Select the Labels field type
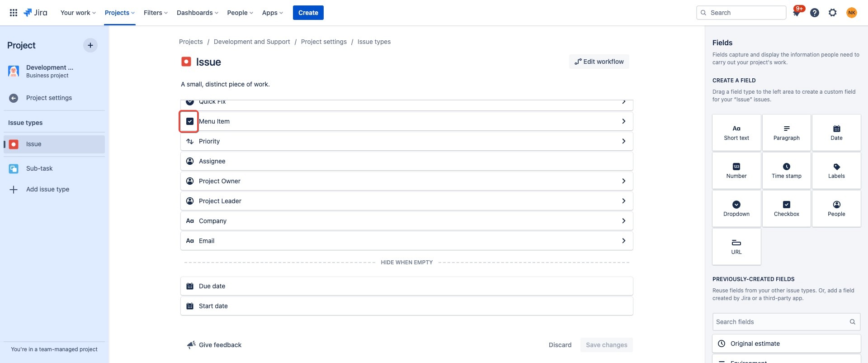 point(836,171)
